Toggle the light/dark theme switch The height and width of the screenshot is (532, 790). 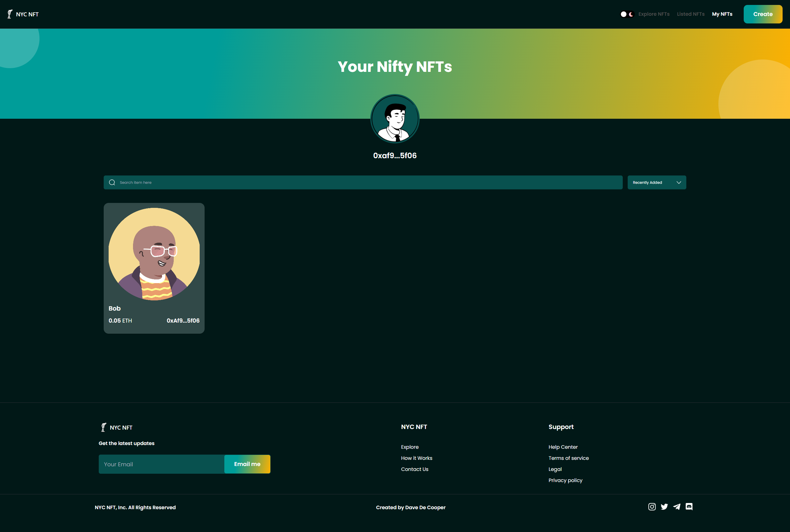(627, 14)
